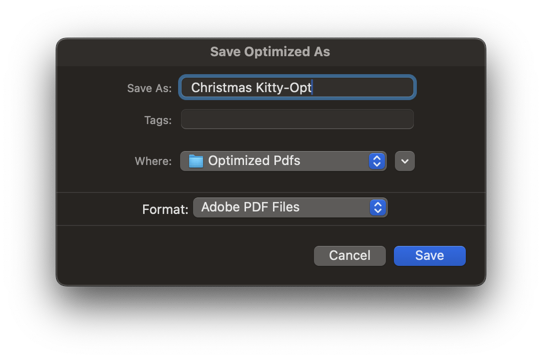Image resolution: width=542 pixels, height=360 pixels.
Task: Click into the empty Tags field
Action: (297, 119)
